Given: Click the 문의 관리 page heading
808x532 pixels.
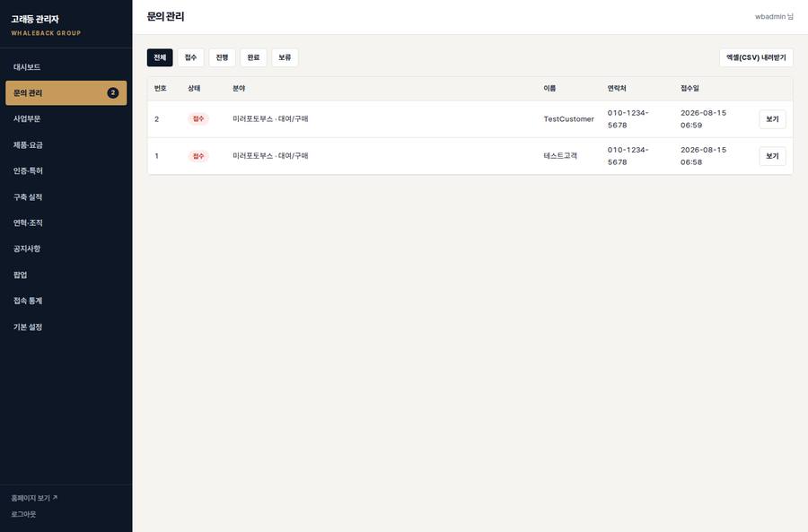Looking at the screenshot, I should 165,16.
